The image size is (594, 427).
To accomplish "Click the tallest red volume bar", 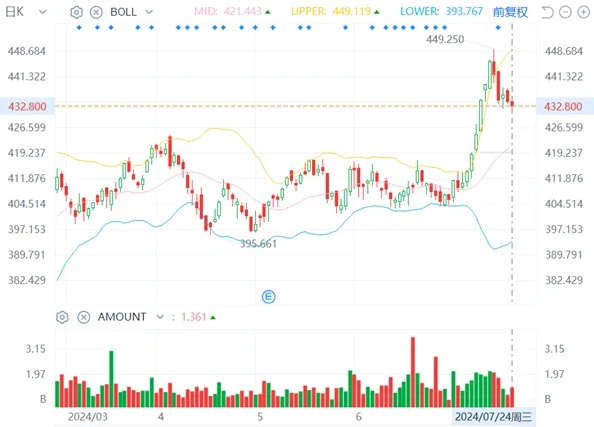I will [413, 372].
